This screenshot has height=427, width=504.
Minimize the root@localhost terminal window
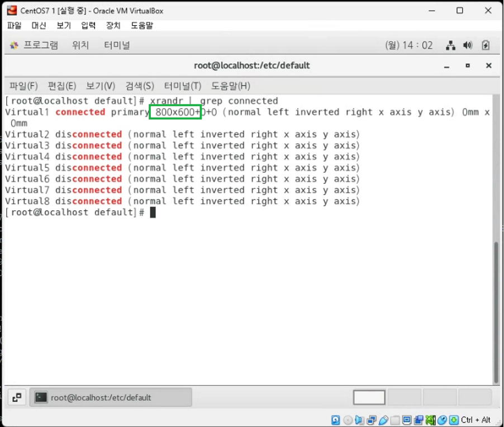(x=446, y=67)
